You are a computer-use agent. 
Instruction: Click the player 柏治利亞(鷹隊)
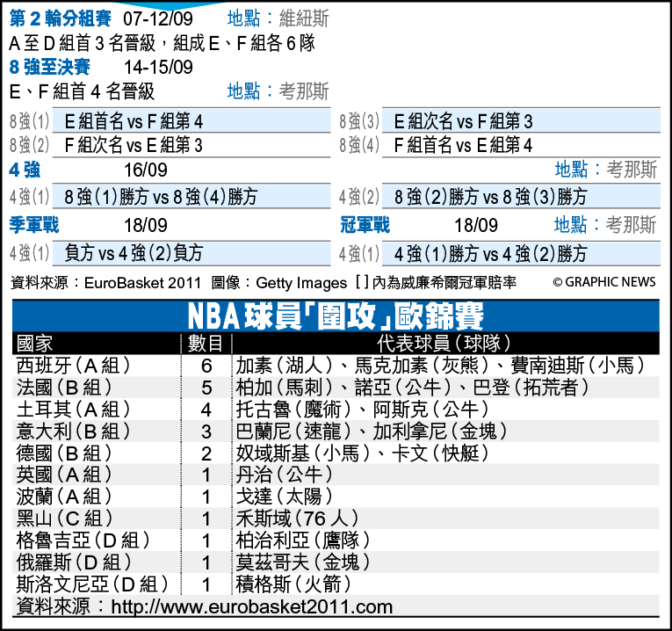click(303, 540)
